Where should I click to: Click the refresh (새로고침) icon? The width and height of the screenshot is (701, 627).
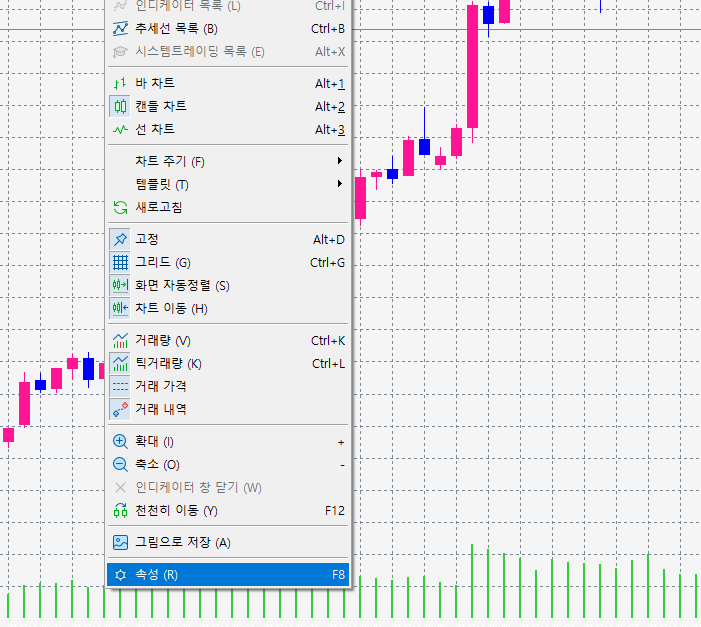click(x=120, y=207)
